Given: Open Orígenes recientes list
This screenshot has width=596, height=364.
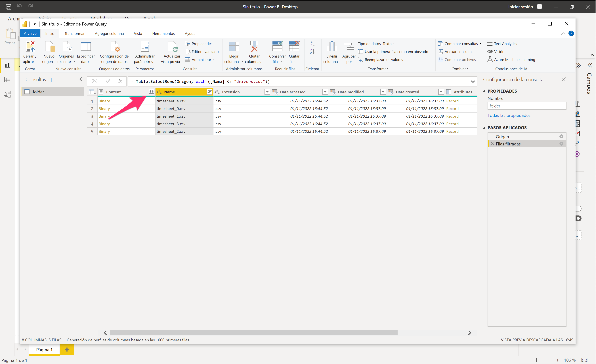Looking at the screenshot, I should 66,52.
